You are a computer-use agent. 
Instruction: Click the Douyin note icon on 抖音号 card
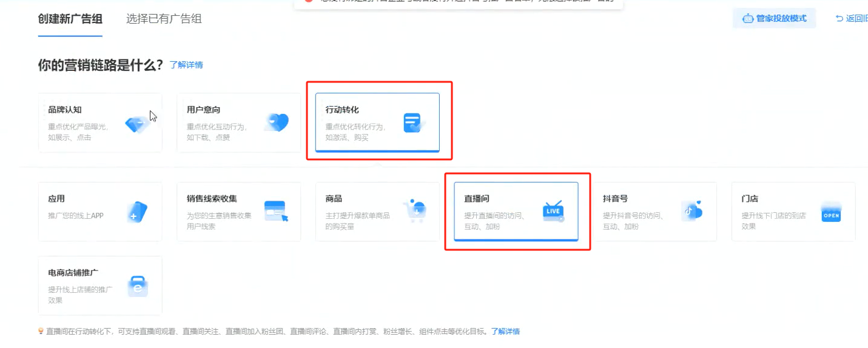tap(691, 211)
